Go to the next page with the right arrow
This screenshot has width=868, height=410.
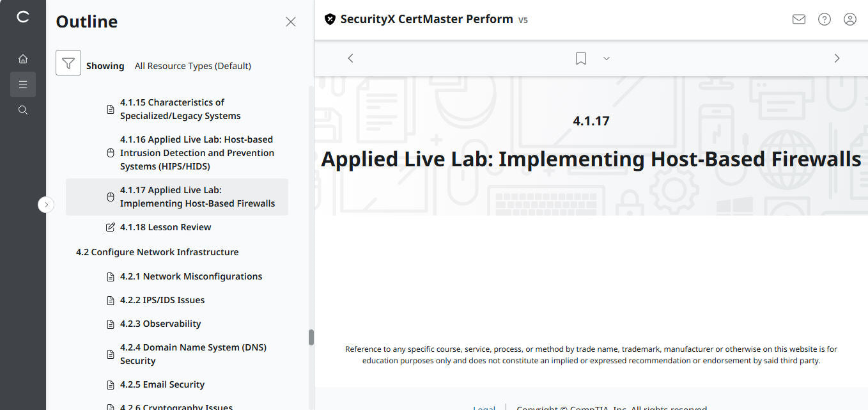[x=837, y=58]
